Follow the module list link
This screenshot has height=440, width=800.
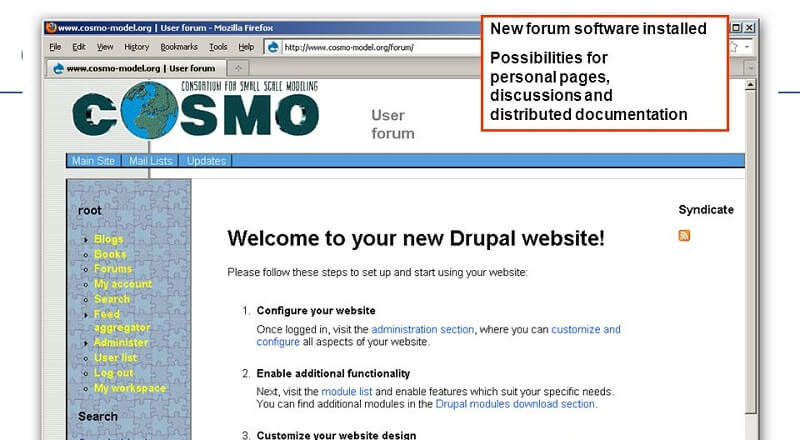pyautogui.click(x=346, y=392)
